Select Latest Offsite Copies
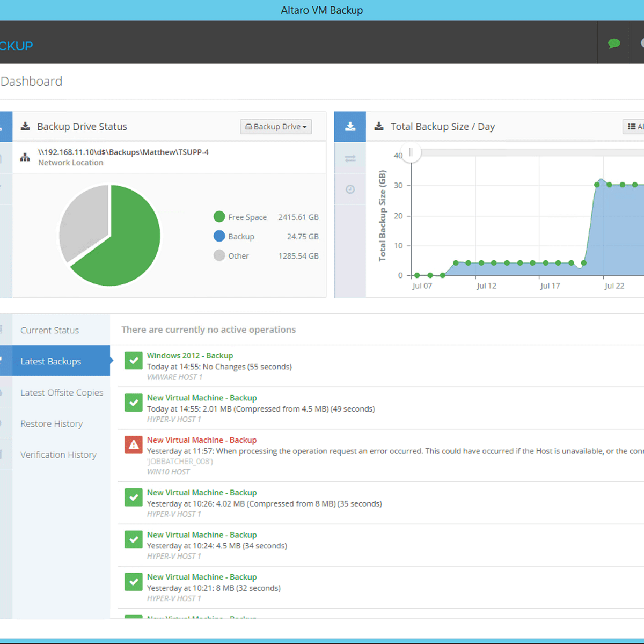This screenshot has height=644, width=644. point(62,392)
